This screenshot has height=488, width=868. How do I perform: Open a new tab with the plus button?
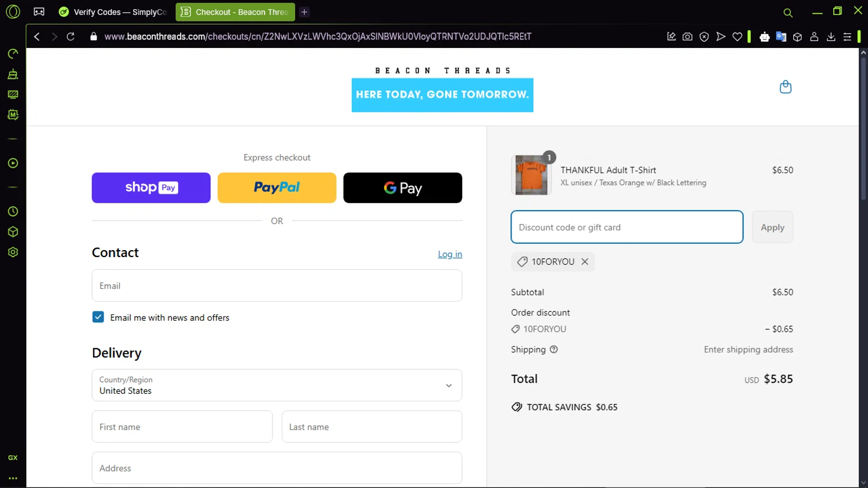click(x=304, y=12)
